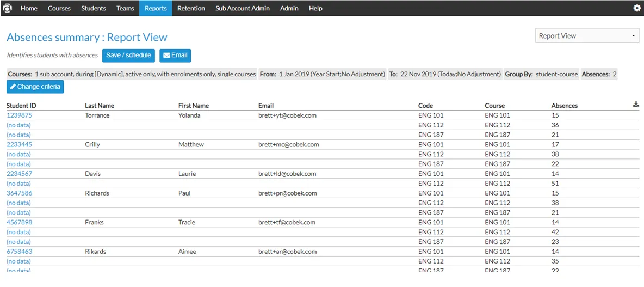This screenshot has height=287, width=644.
Task: Click the Last Name column header
Action: pyautogui.click(x=100, y=106)
